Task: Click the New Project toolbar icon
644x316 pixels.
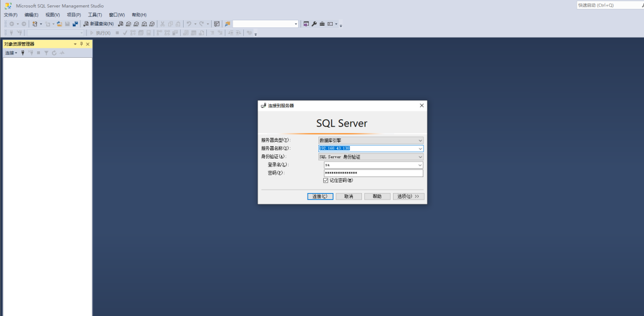Action: [x=35, y=24]
